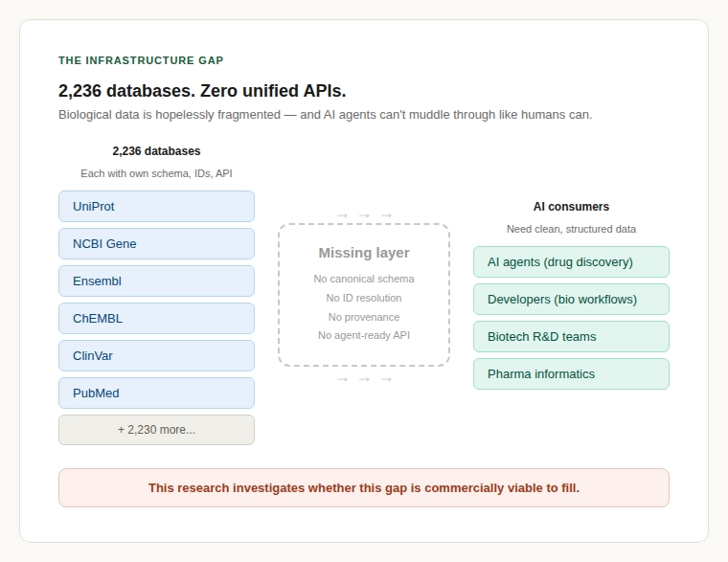Click 'THE INFRASTRUCTURE GAP' section label
Viewport: 728px width, 562px height.
tap(141, 60)
